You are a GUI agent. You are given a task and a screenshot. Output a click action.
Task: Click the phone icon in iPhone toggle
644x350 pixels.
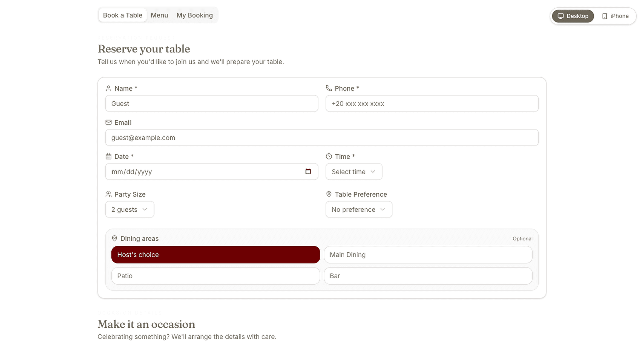point(604,16)
